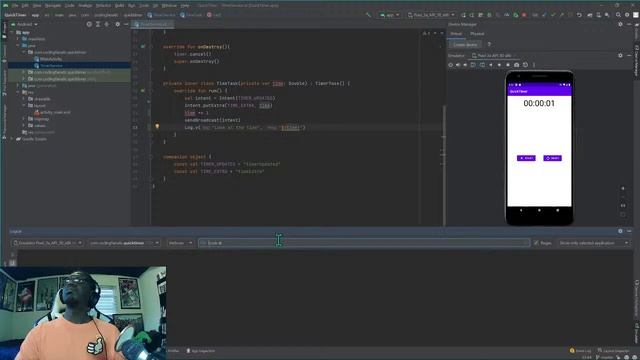Image resolution: width=640 pixels, height=360 pixels.
Task: Click Device Manager help question mark
Action: [x=489, y=44]
